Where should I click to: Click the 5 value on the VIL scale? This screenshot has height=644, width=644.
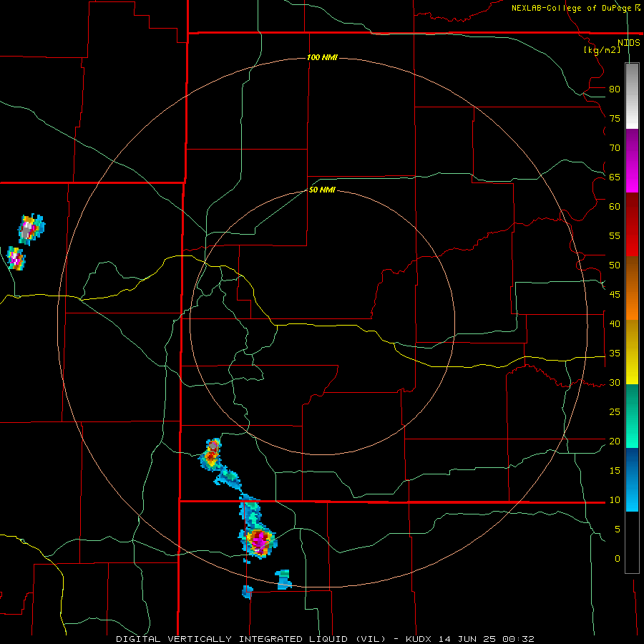pos(618,530)
